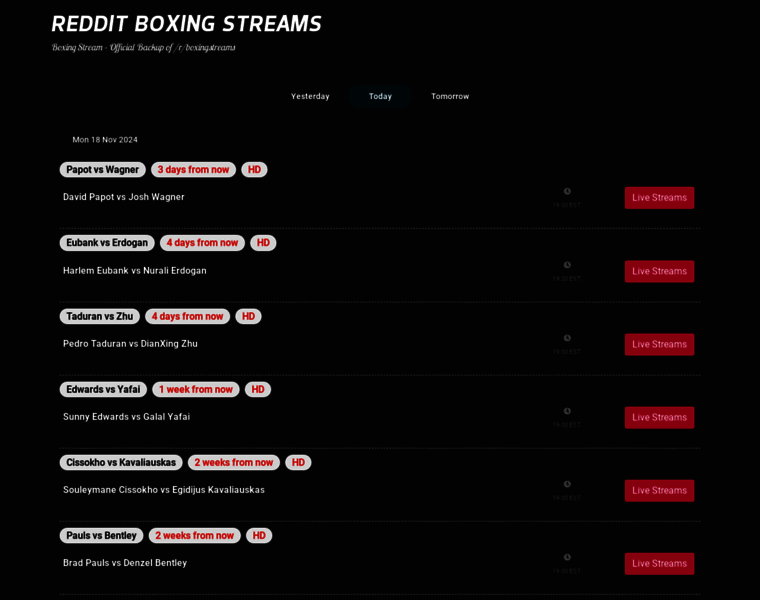Open Live Streams for Cissokho vs Kavaliauskas

[659, 491]
